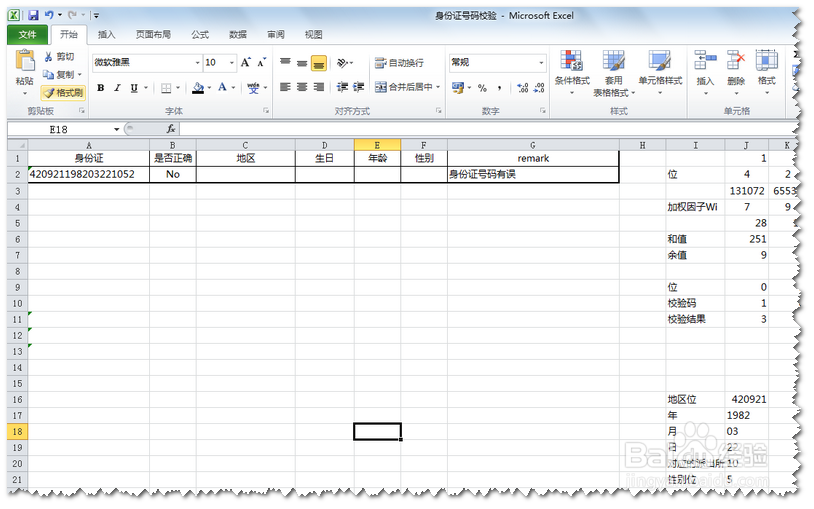Switch to the 公式 tab
The height and width of the screenshot is (509, 814).
(x=200, y=34)
